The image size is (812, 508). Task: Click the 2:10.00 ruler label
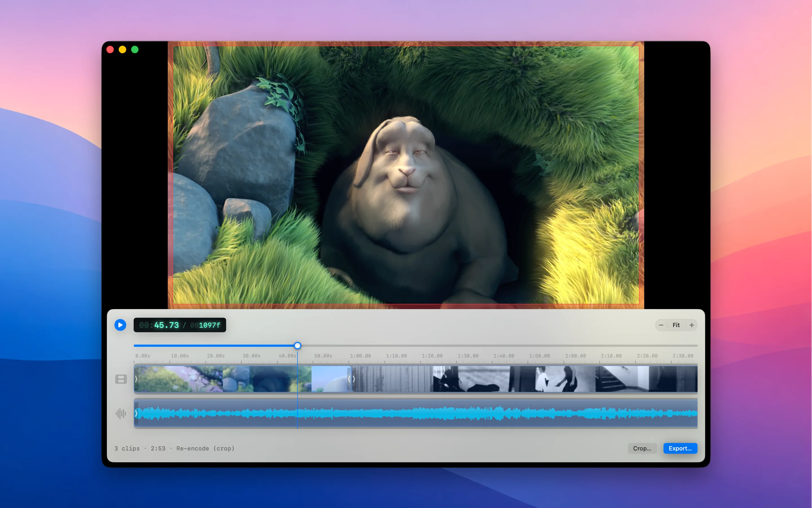[611, 356]
